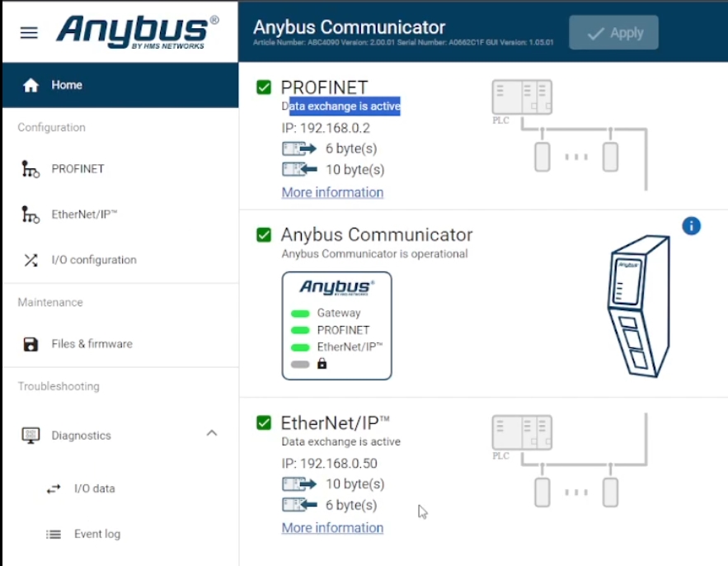
Task: Open the I/O data menu item
Action: (94, 488)
